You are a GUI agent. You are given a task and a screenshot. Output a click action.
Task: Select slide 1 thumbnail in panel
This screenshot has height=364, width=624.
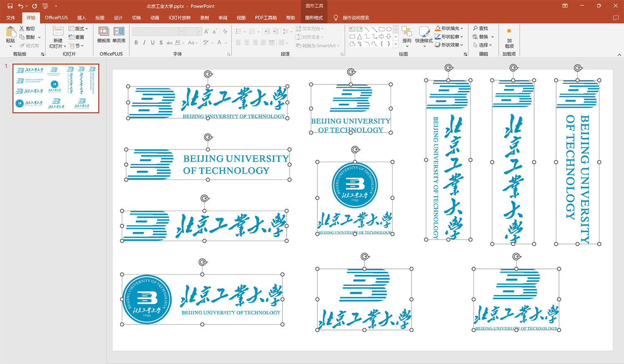click(x=56, y=88)
